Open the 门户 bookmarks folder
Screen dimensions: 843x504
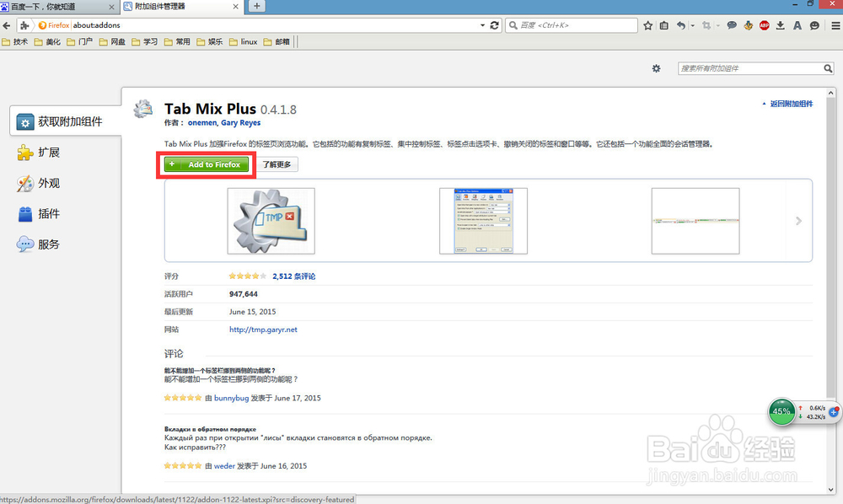point(79,42)
